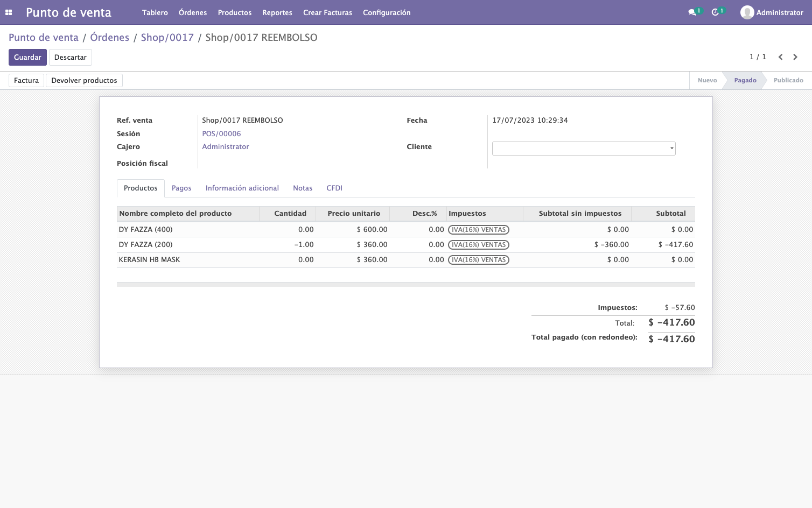Click the Punto de venta app title
Viewport: 812px width, 508px height.
(x=68, y=12)
